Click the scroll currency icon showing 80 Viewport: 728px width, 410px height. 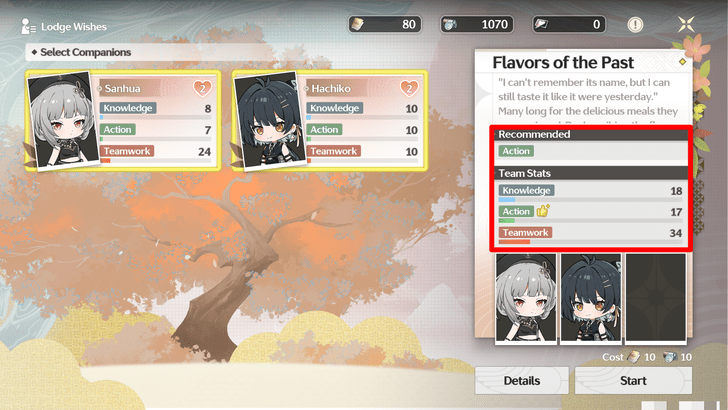[x=357, y=25]
